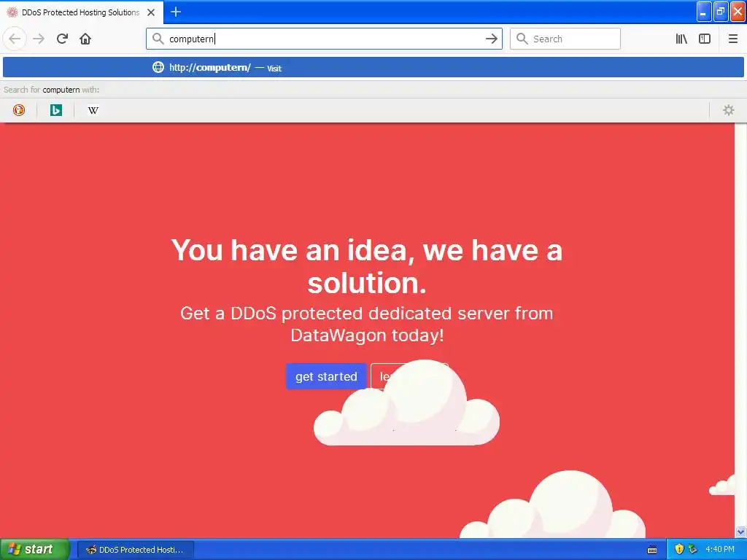Viewport: 747px width, 560px height.
Task: Click the get started button
Action: (x=326, y=376)
